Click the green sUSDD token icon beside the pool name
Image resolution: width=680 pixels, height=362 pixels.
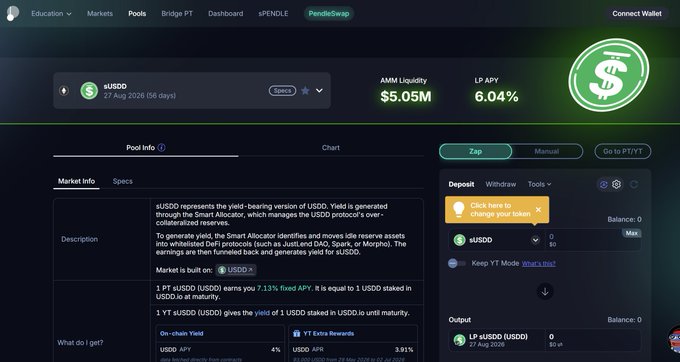pyautogui.click(x=89, y=91)
